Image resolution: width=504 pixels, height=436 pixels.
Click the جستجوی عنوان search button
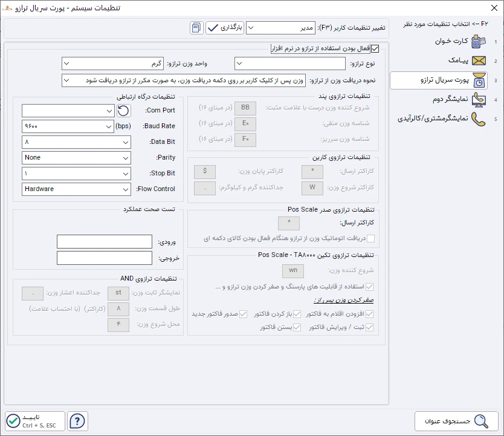(456, 421)
